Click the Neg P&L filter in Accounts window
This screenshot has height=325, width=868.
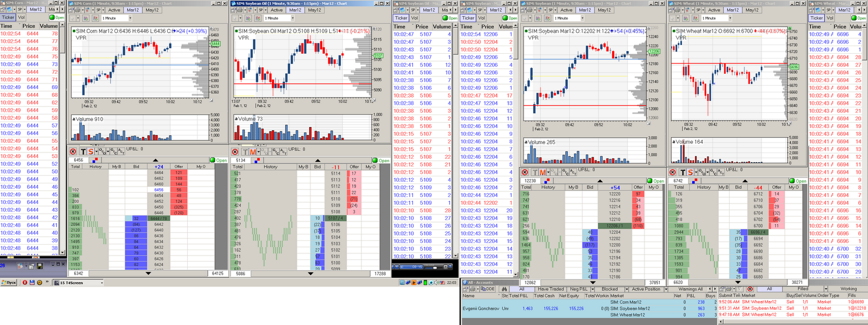579,289
